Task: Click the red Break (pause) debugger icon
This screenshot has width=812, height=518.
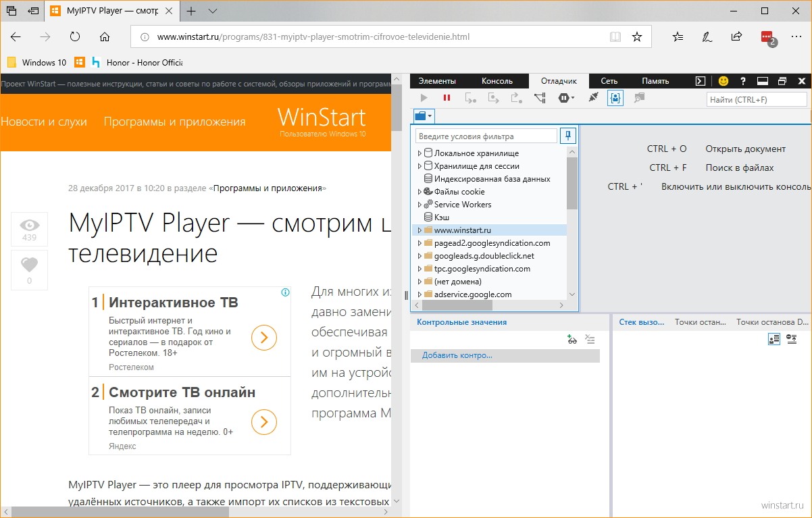Action: (x=447, y=98)
